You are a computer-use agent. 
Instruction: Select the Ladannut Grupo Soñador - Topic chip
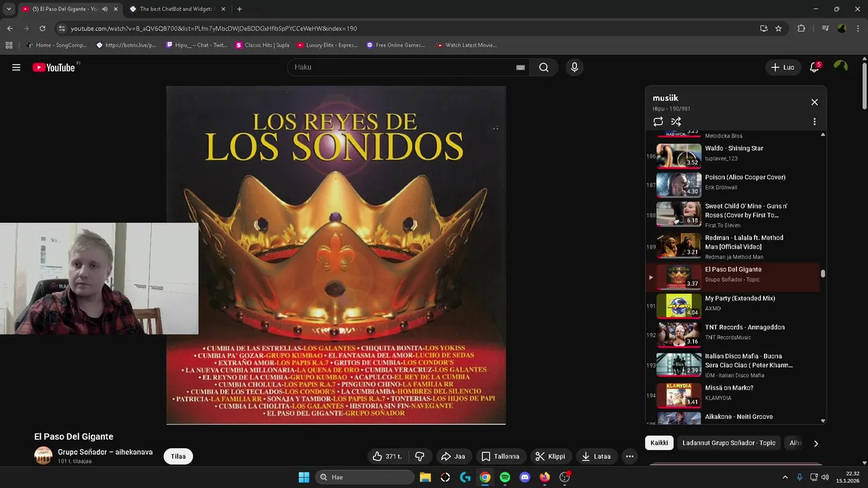729,443
